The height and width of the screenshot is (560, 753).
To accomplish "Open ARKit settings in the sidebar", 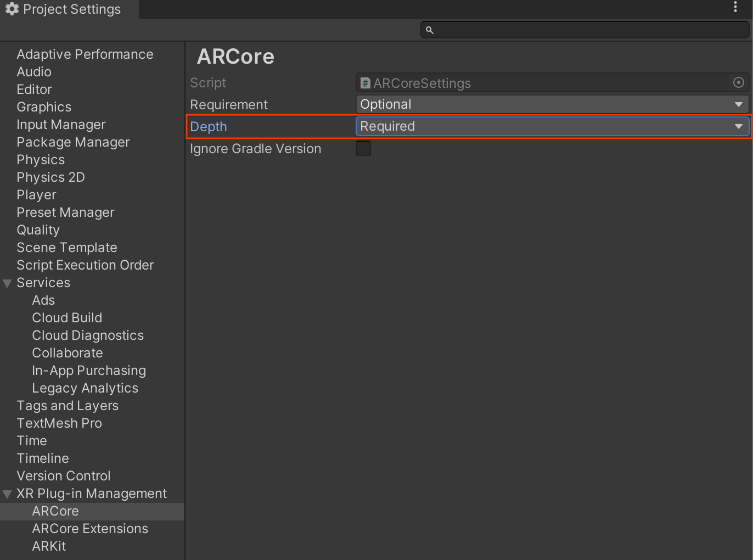I will click(x=49, y=546).
